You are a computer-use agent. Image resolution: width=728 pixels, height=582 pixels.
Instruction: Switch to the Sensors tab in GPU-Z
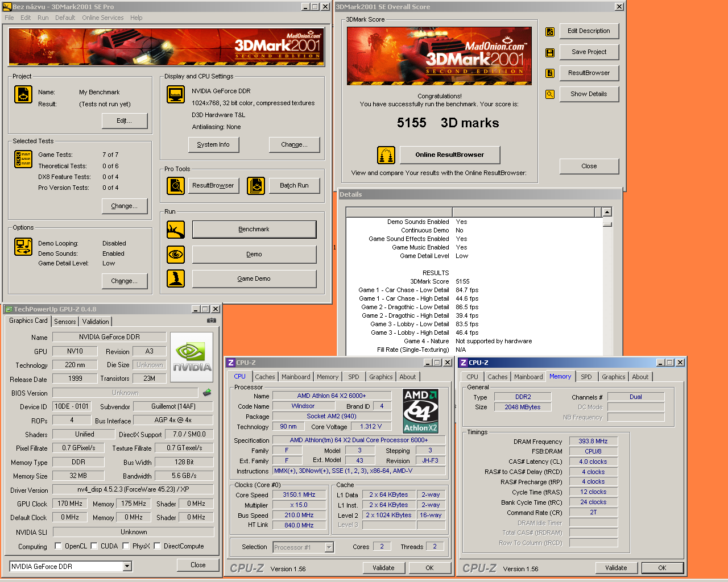(x=65, y=322)
